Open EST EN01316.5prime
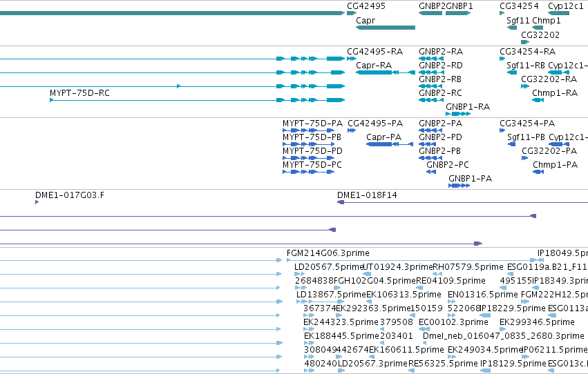Image resolution: width=588 pixels, height=374 pixels. point(482,295)
